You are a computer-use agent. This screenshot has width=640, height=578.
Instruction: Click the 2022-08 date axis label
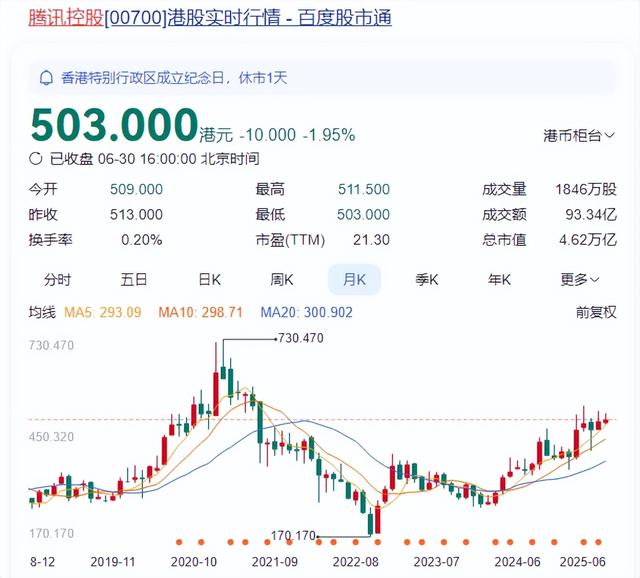point(356,562)
